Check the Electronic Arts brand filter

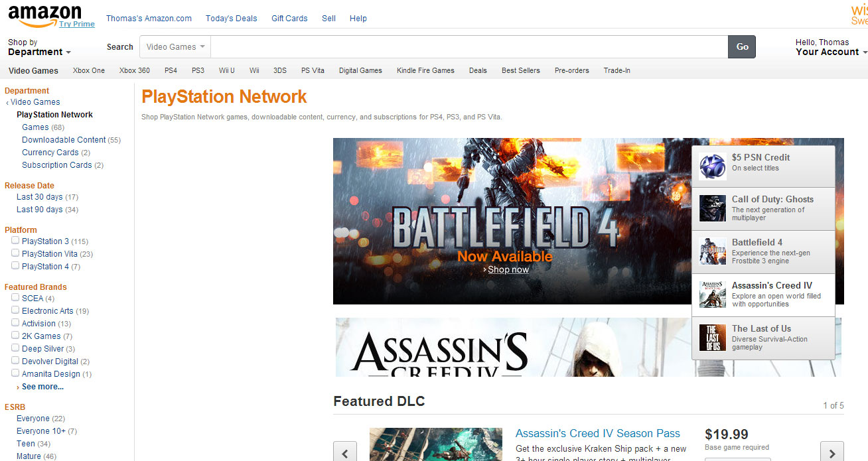pos(15,309)
